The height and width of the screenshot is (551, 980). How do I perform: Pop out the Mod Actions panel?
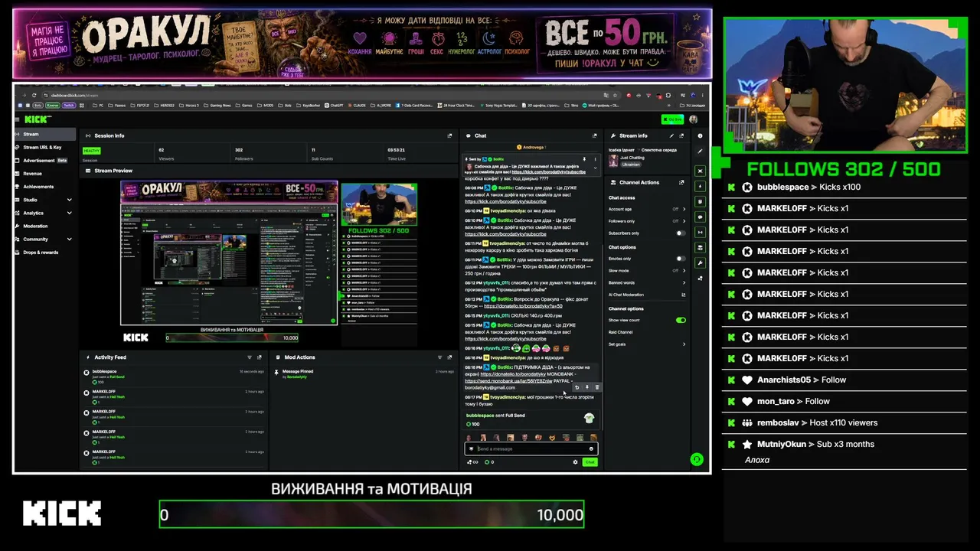point(449,357)
